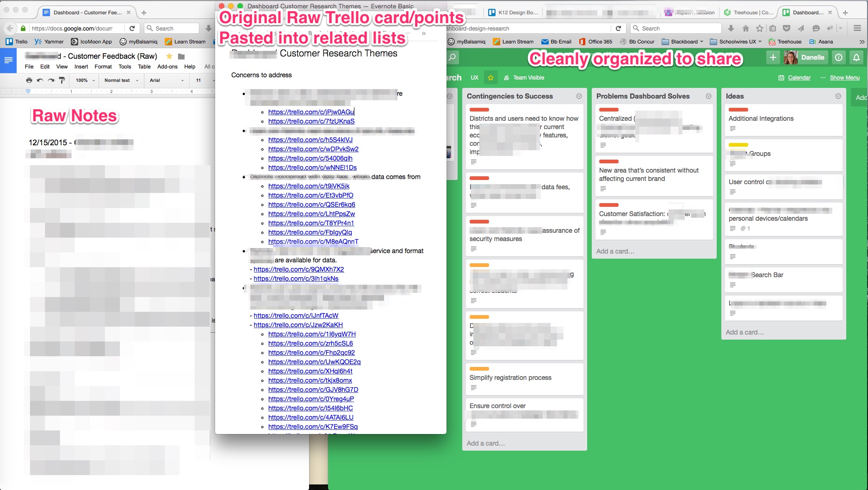The image size is (868, 490).
Task: Reload the Trello browser page
Action: [618, 28]
